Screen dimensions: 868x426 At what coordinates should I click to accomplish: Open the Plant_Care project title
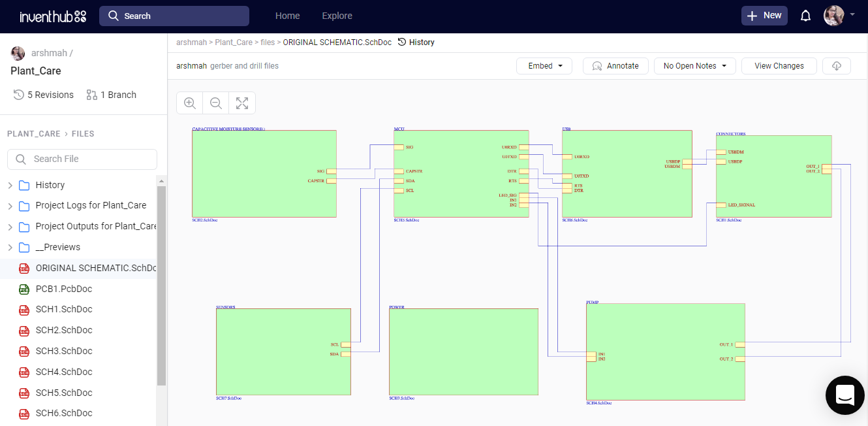(36, 71)
